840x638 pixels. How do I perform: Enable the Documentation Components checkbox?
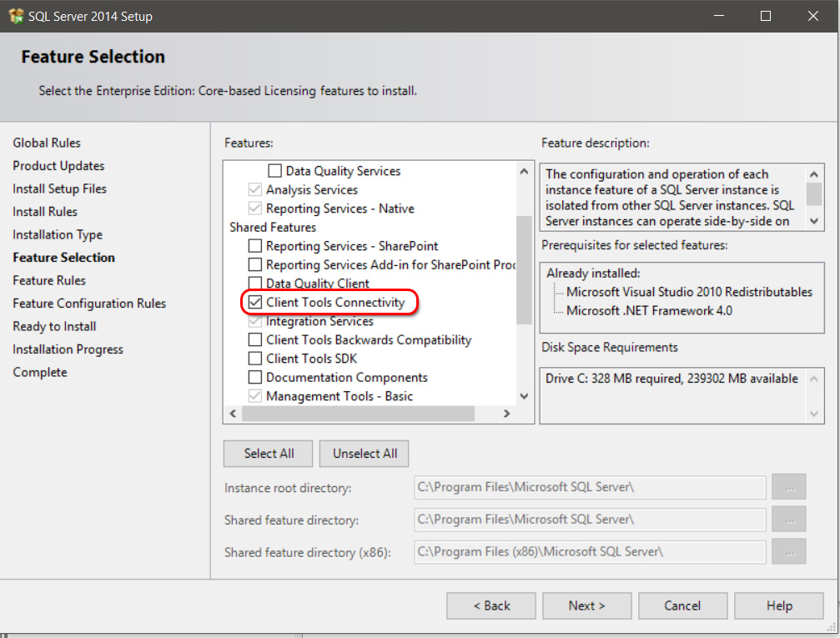[255, 378]
